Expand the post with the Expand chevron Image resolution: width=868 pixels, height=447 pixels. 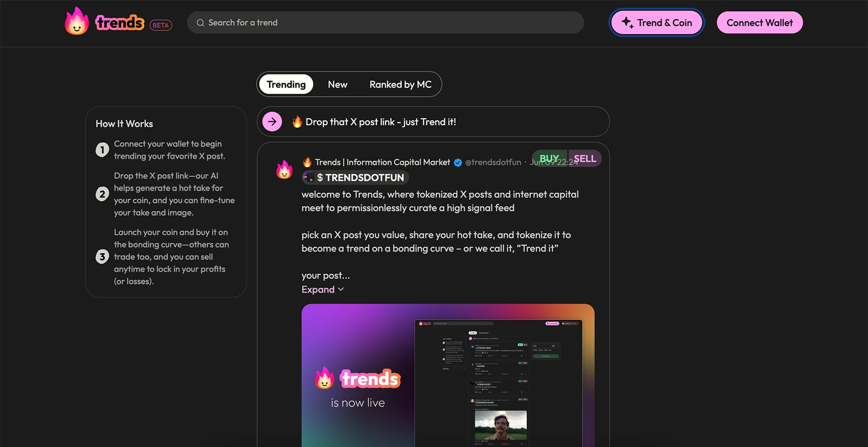pyautogui.click(x=323, y=289)
